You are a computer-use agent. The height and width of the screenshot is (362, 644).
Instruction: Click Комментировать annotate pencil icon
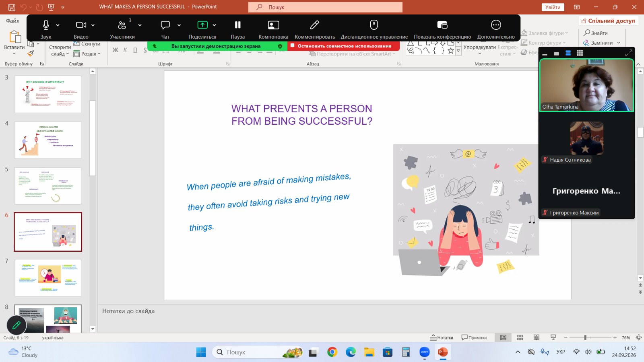tap(315, 25)
